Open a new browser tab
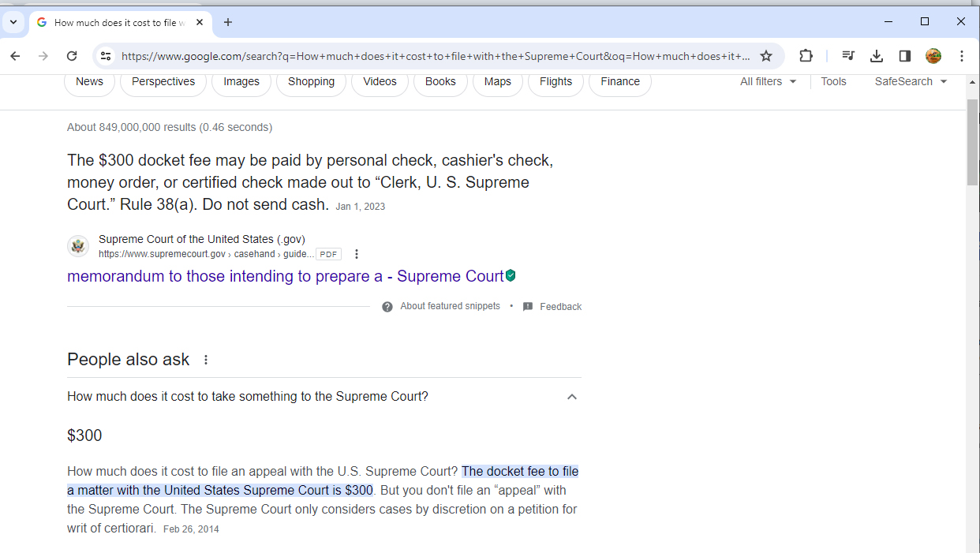Screen dimensions: 980x553 [x=228, y=22]
